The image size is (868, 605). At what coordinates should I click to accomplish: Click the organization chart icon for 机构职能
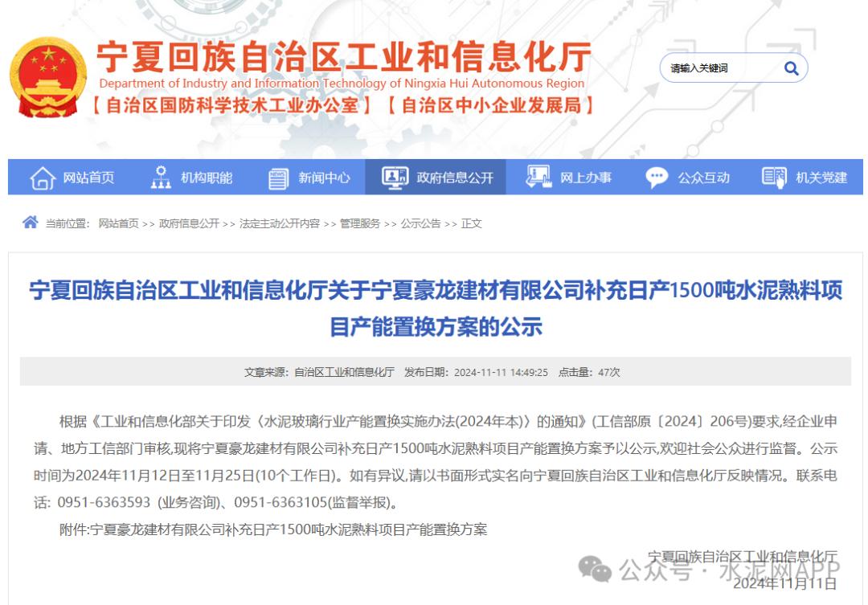click(161, 178)
